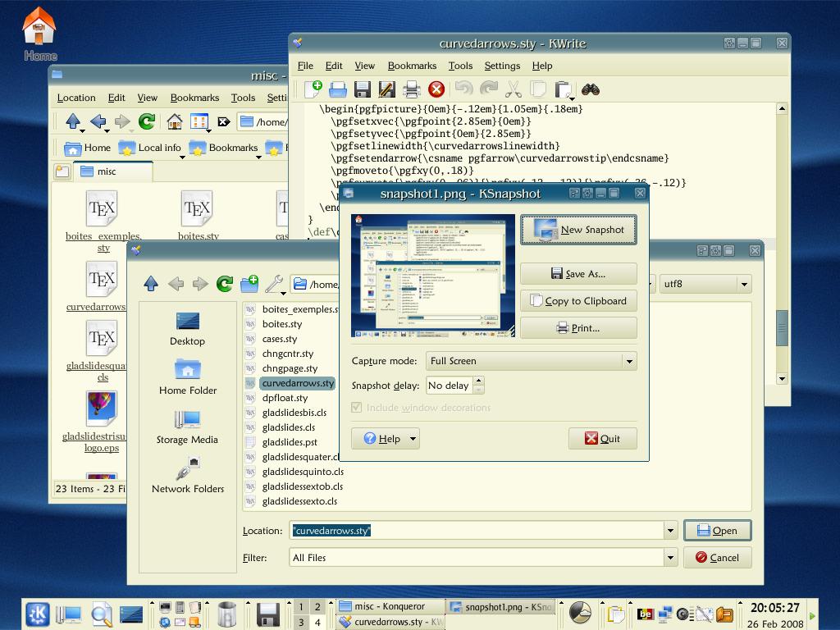Click the Reload icon in Open dialog
Image resolution: width=840 pixels, height=630 pixels.
pos(225,283)
